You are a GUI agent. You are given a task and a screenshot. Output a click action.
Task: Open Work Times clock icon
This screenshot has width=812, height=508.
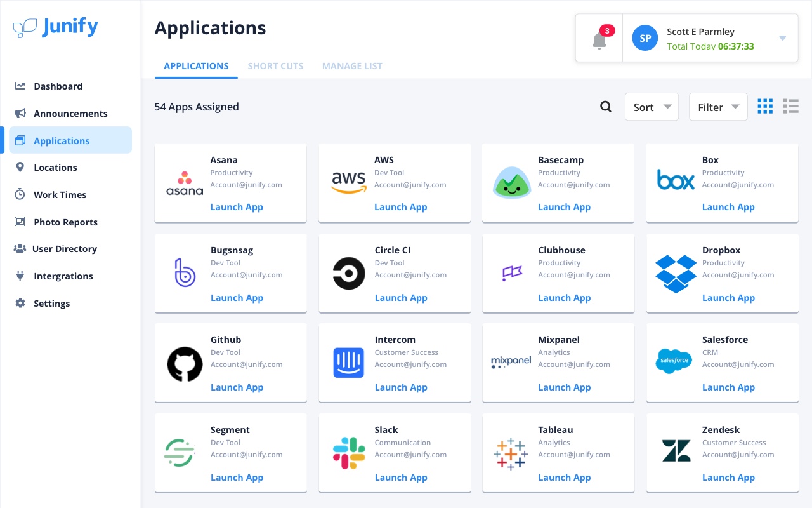pos(20,194)
